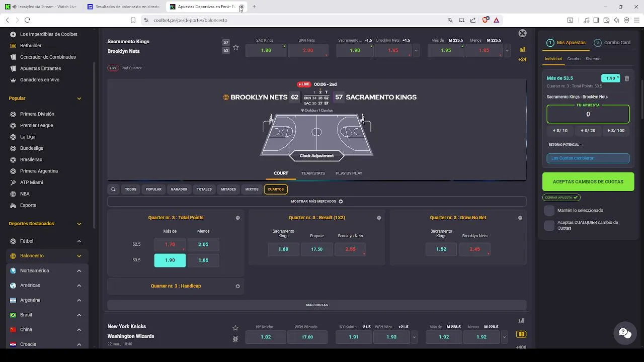Select the Combo bet type tab
Image resolution: width=644 pixels, height=362 pixels.
tap(574, 59)
